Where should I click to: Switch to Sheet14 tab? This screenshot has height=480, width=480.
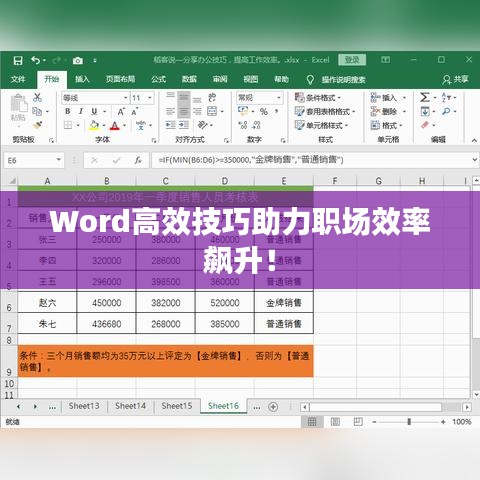[130, 406]
